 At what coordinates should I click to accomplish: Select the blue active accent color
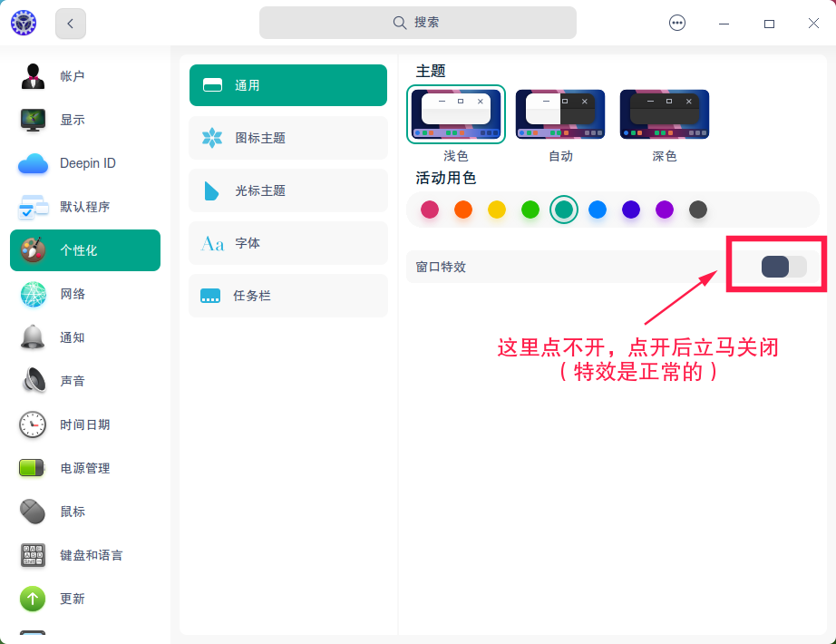(x=597, y=210)
